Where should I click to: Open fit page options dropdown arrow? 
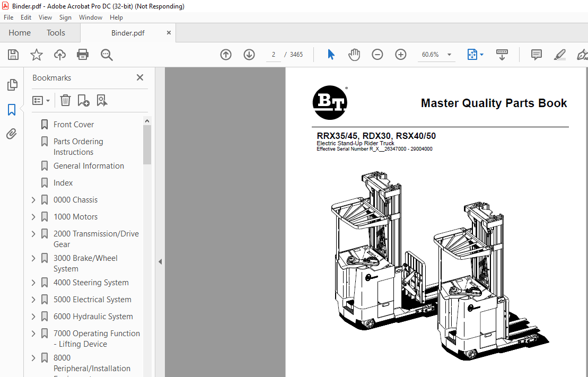tap(482, 55)
